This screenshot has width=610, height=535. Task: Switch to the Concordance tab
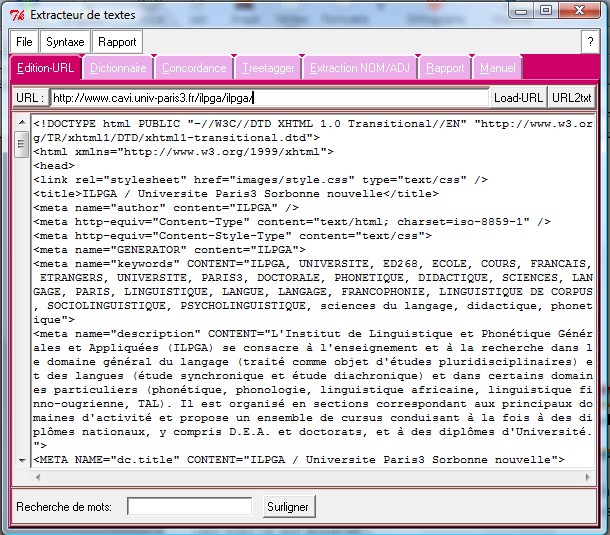pyautogui.click(x=194, y=68)
